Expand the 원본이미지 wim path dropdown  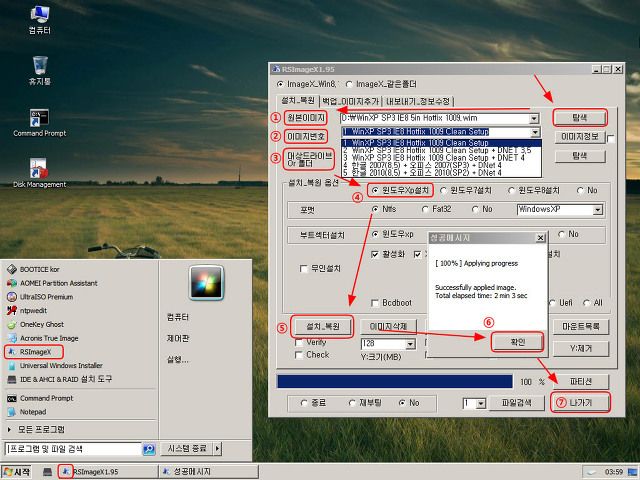tap(534, 119)
